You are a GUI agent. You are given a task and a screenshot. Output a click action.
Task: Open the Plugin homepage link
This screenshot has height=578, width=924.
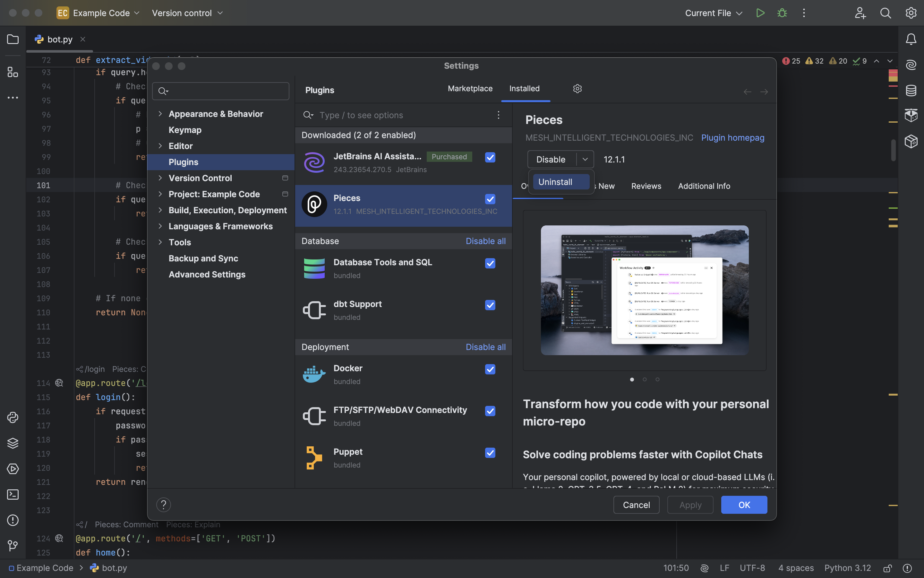(x=733, y=138)
